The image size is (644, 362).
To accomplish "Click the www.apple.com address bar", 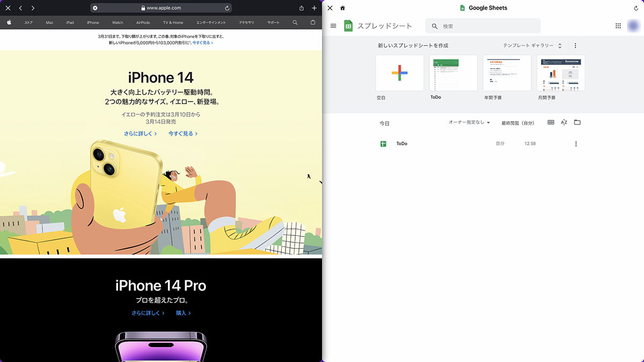I will click(x=161, y=8).
